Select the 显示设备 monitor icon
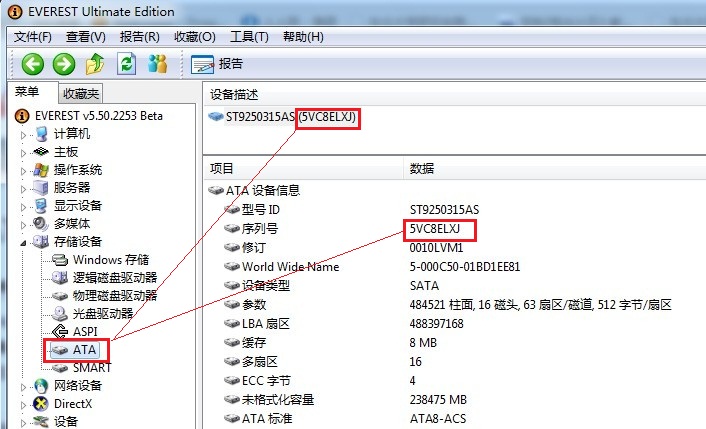Viewport: 706px width, 429px height. (x=41, y=206)
